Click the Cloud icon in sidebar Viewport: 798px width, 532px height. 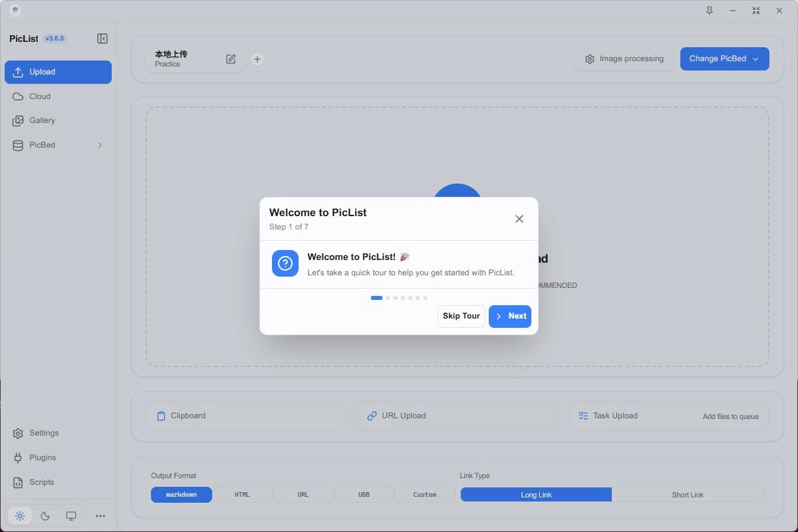tap(18, 96)
